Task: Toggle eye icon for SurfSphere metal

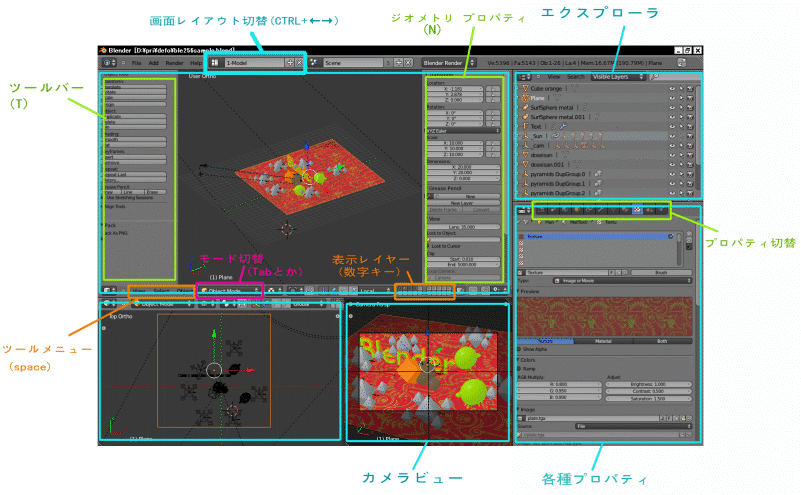Action: point(672,107)
